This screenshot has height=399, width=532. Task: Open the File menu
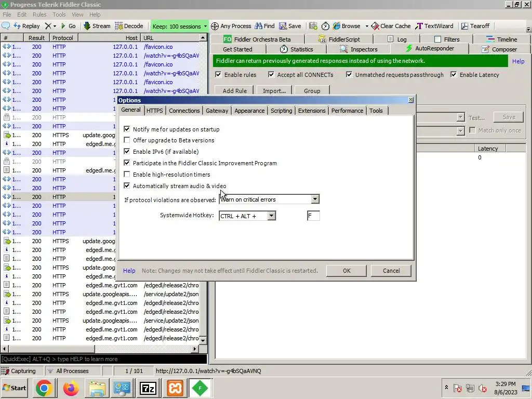7,14
